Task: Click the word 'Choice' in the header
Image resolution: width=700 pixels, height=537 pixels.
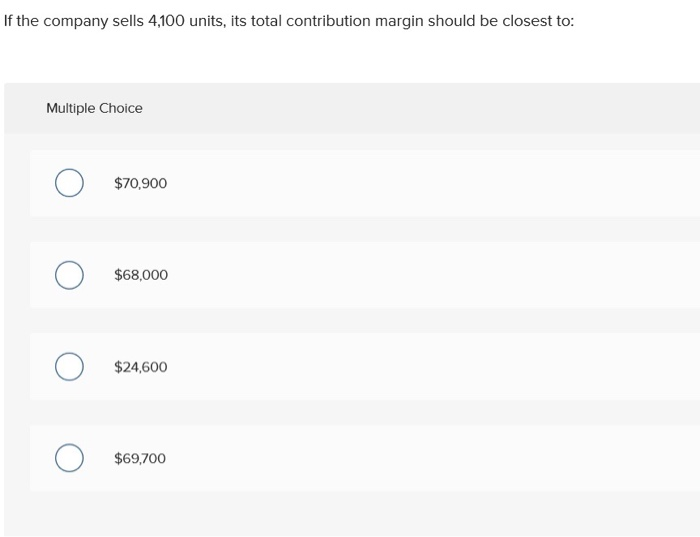Action: (121, 108)
